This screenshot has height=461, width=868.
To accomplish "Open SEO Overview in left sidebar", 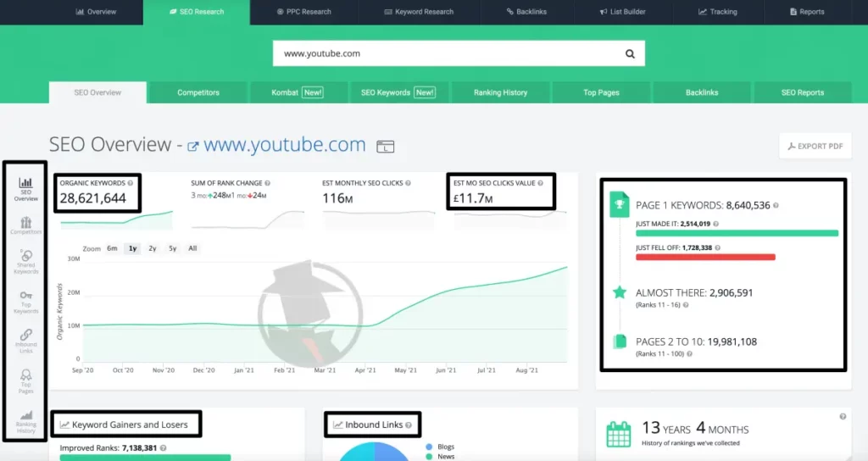I will tap(26, 189).
